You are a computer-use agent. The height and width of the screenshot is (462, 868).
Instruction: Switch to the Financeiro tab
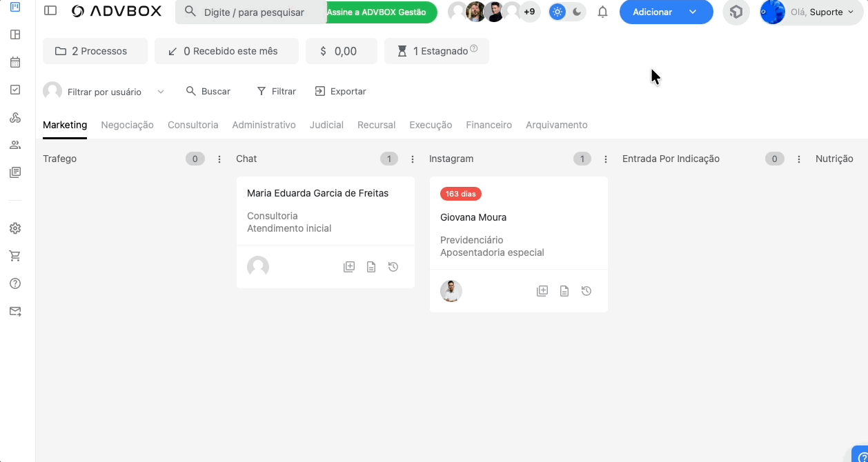(x=489, y=125)
